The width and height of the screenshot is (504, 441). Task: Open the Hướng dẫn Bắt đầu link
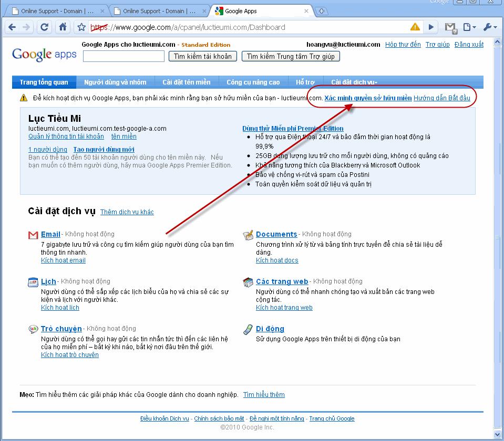pos(442,98)
